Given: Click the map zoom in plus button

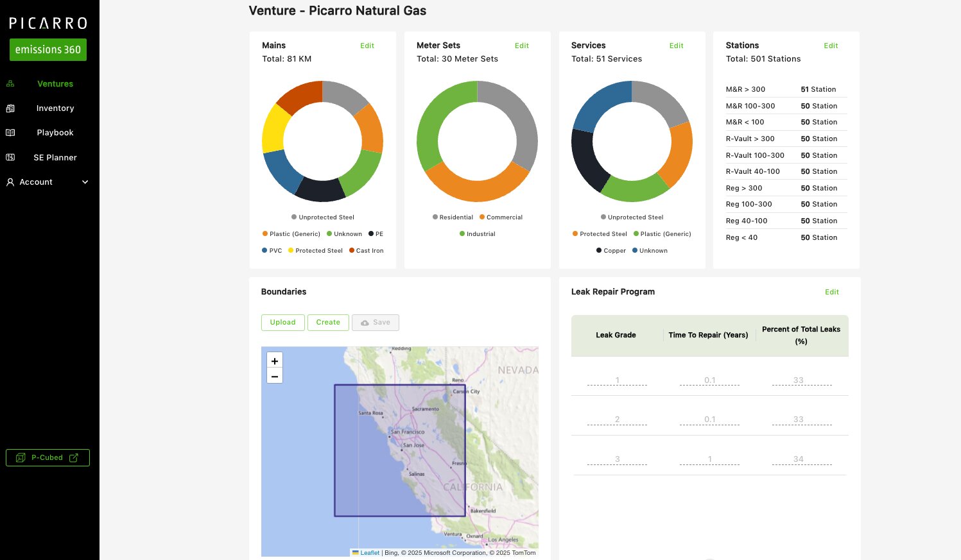Looking at the screenshot, I should pyautogui.click(x=275, y=361).
